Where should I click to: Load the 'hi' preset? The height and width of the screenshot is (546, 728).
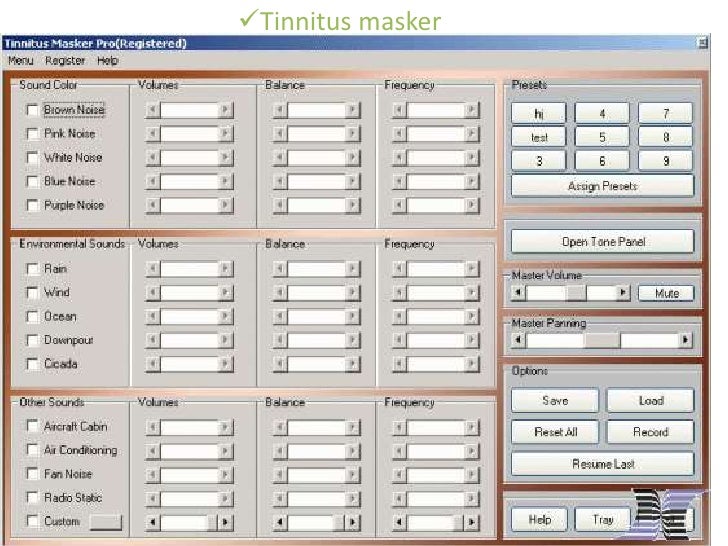[x=539, y=114]
